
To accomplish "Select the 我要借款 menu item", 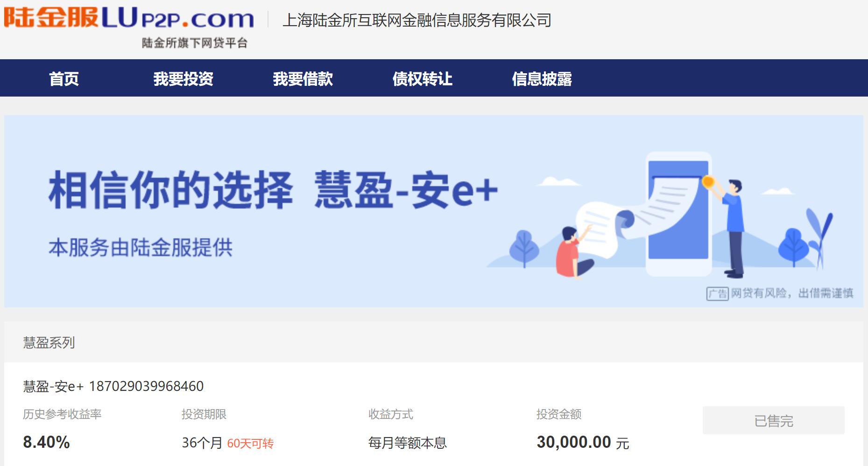I will [303, 79].
